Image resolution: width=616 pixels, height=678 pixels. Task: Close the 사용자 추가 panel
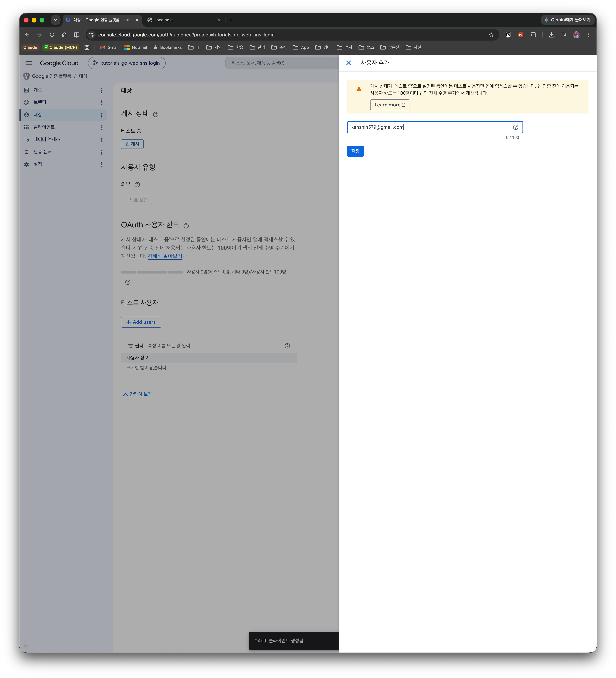348,63
